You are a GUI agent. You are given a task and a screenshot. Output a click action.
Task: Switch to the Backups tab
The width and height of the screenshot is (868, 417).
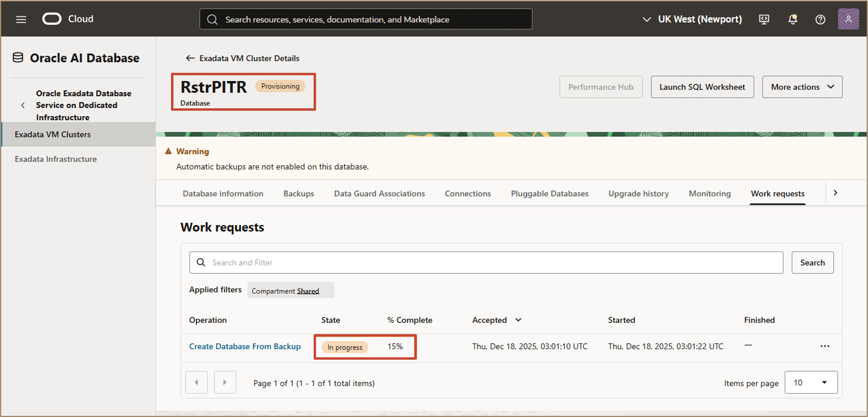[x=299, y=193]
